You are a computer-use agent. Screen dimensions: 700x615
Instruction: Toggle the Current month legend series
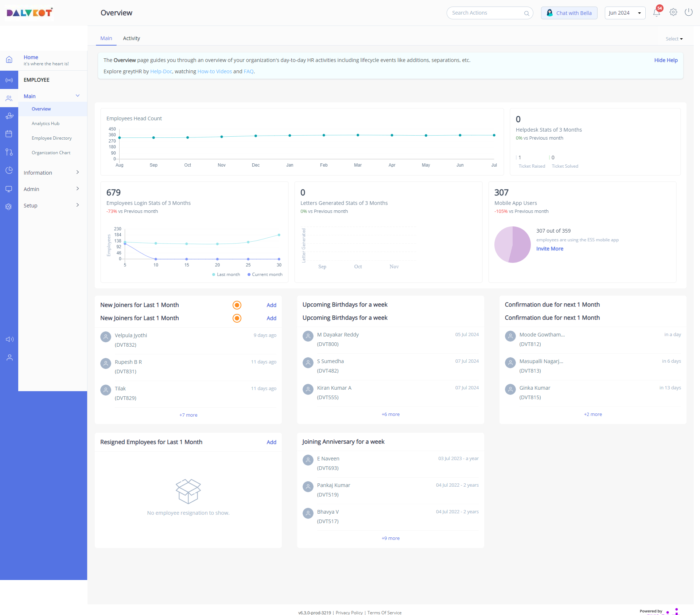pyautogui.click(x=265, y=275)
